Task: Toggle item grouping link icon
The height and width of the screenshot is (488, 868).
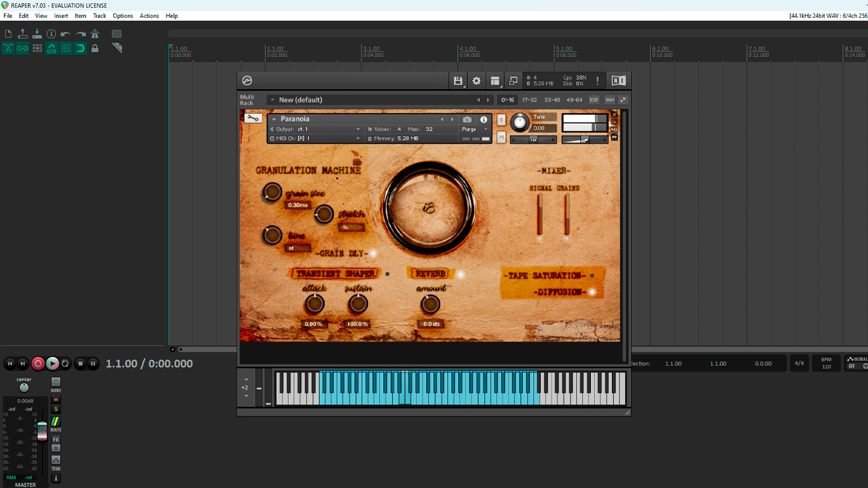Action: coord(23,48)
